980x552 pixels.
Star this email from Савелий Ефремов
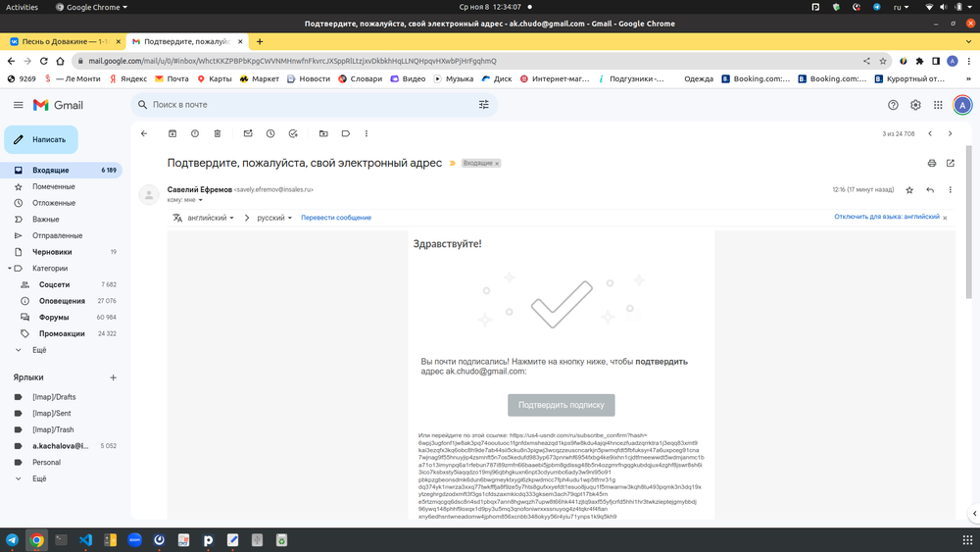tap(909, 189)
